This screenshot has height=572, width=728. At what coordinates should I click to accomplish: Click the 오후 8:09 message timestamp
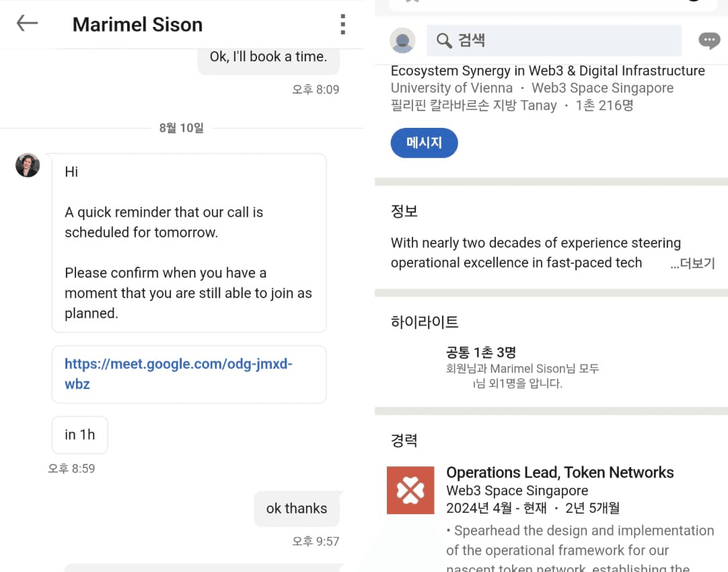click(316, 89)
